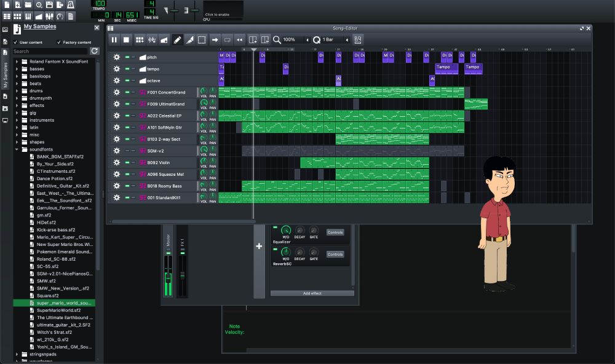Click new project from template icon
This screenshot has height=364, width=615.
pyautogui.click(x=18, y=5)
